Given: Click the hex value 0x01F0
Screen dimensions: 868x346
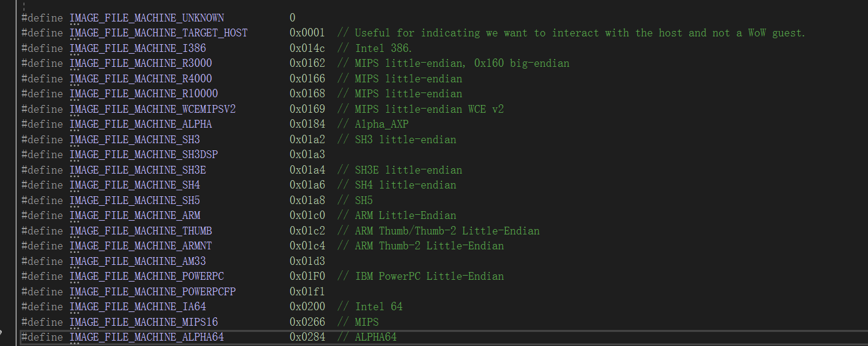Looking at the screenshot, I should pyautogui.click(x=307, y=276).
